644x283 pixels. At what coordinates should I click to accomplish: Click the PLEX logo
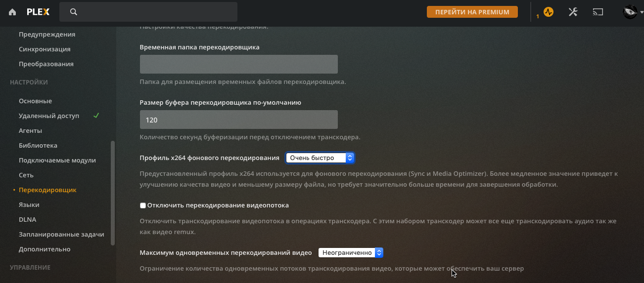pyautogui.click(x=38, y=12)
